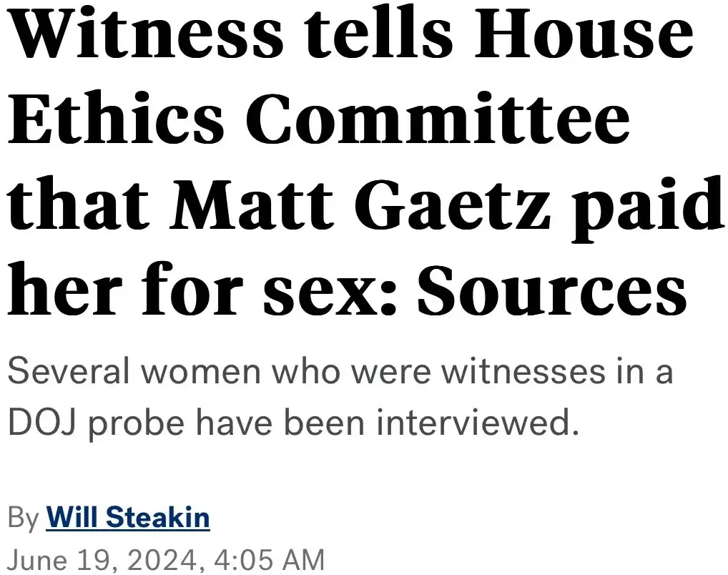Open the Will Steakin author link
Viewport: 728px width, 575px height.
(128, 517)
